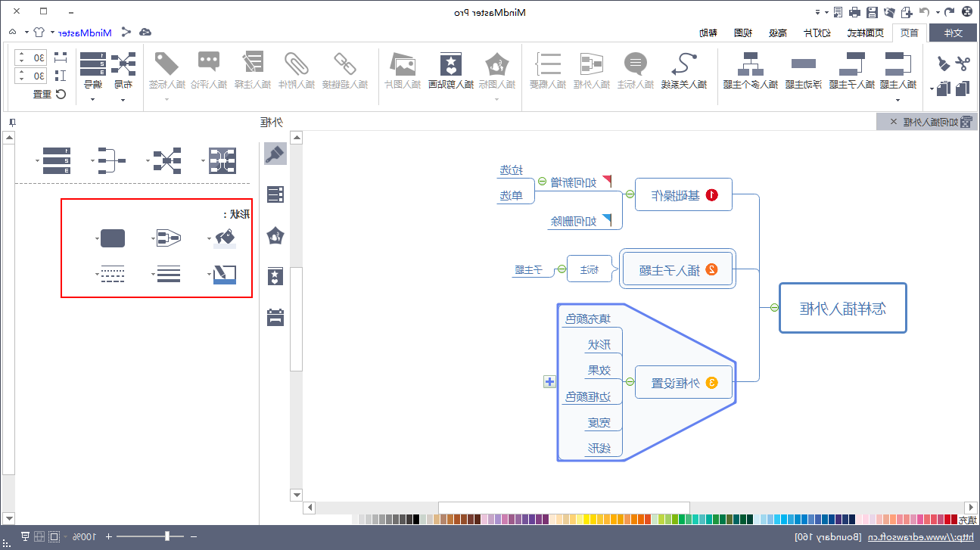Viewport: 980px width, 550px height.
Task: Click the 插入图片 (insert picture) icon
Action: pos(402,64)
